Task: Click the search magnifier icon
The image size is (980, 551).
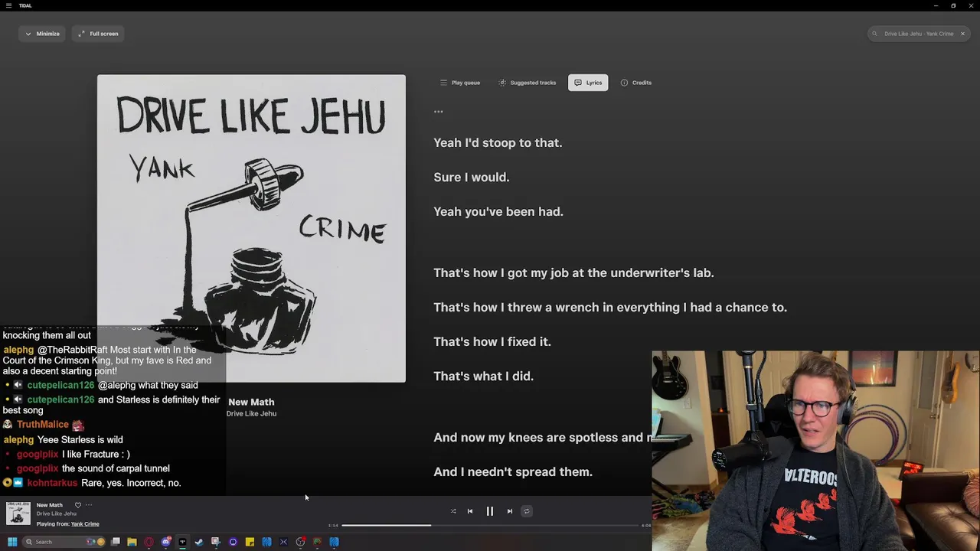Action: click(875, 34)
